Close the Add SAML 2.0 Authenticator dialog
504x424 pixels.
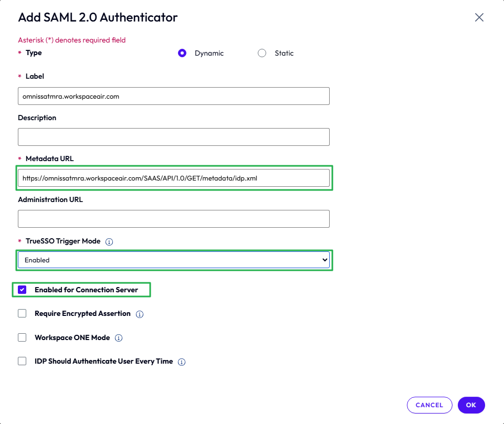[x=479, y=17]
